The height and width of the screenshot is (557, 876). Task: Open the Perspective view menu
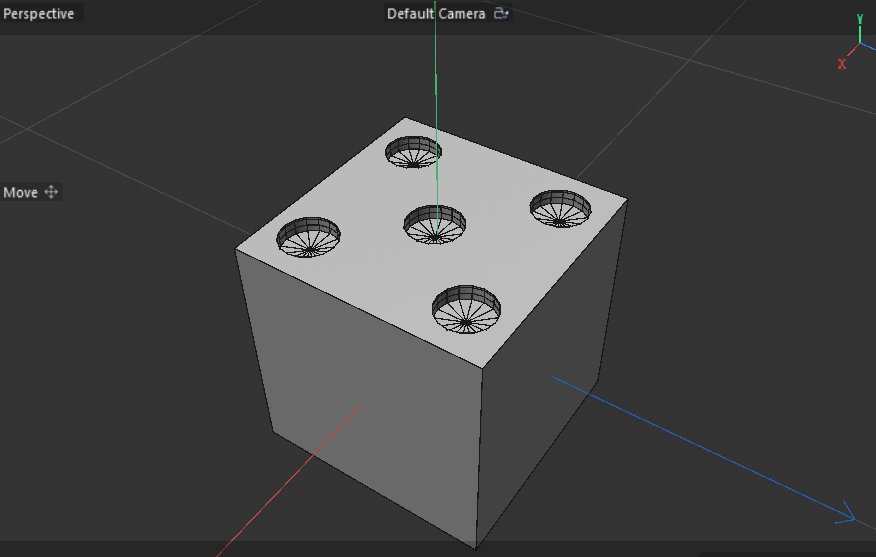pyautogui.click(x=39, y=14)
